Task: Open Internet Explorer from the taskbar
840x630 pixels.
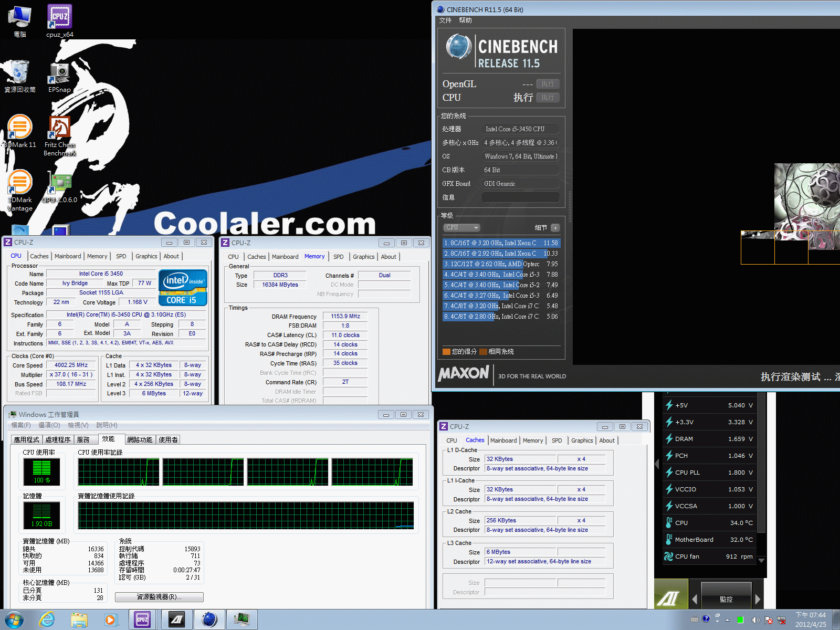Action: (x=47, y=620)
